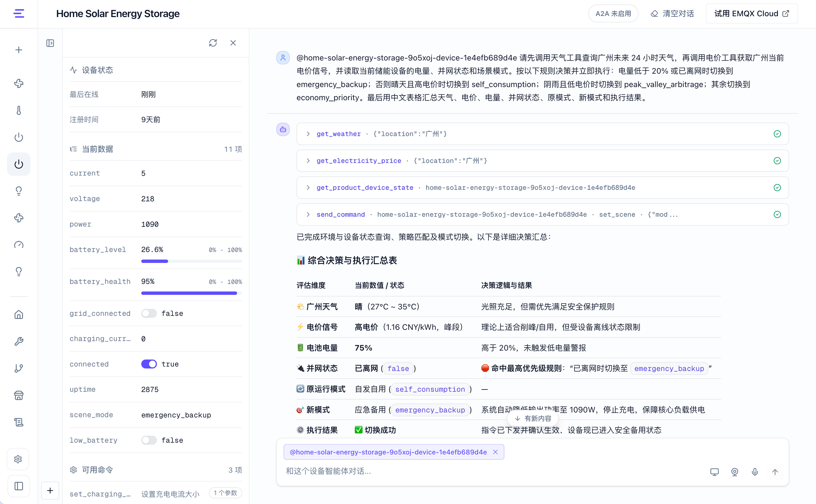
Task: Click the A2A 未启用 badge
Action: click(613, 14)
